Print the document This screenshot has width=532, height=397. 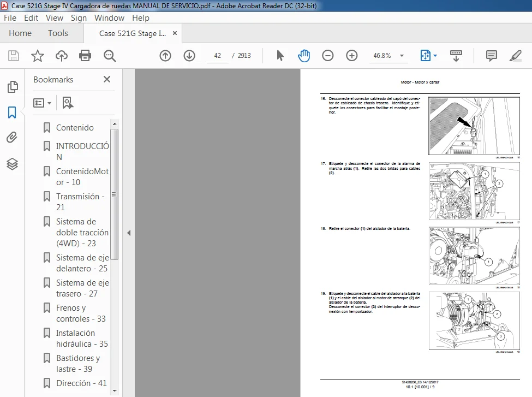[85, 55]
